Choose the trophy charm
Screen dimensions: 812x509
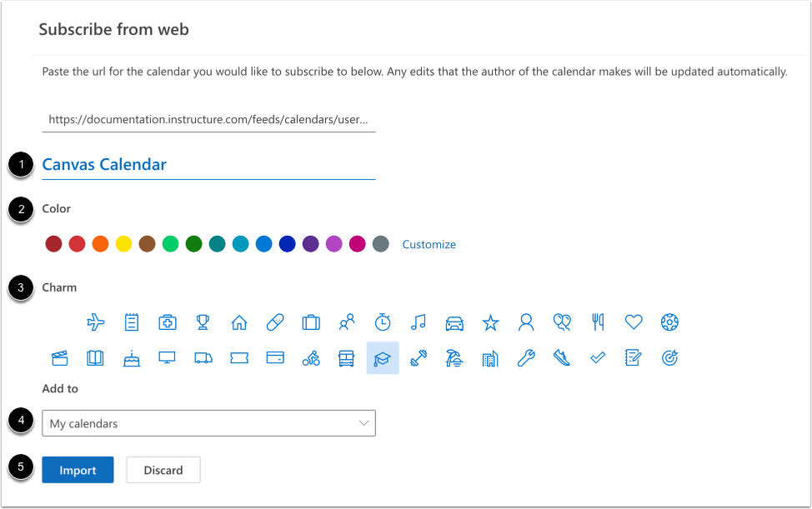coord(203,322)
